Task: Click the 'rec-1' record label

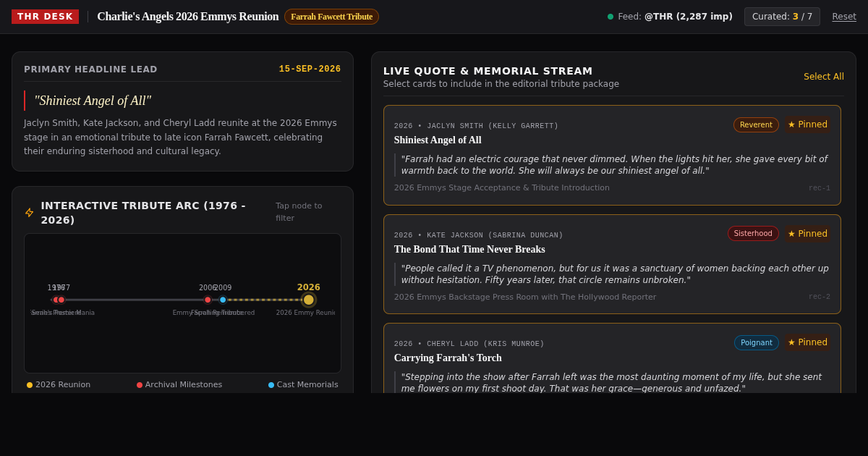Action: tap(820, 188)
